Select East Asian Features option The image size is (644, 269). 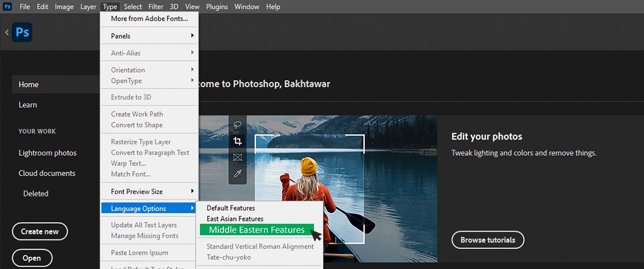click(235, 219)
